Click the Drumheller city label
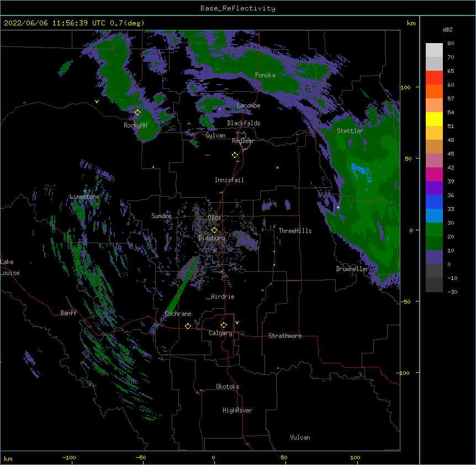This screenshot has width=476, height=465. pos(352,269)
